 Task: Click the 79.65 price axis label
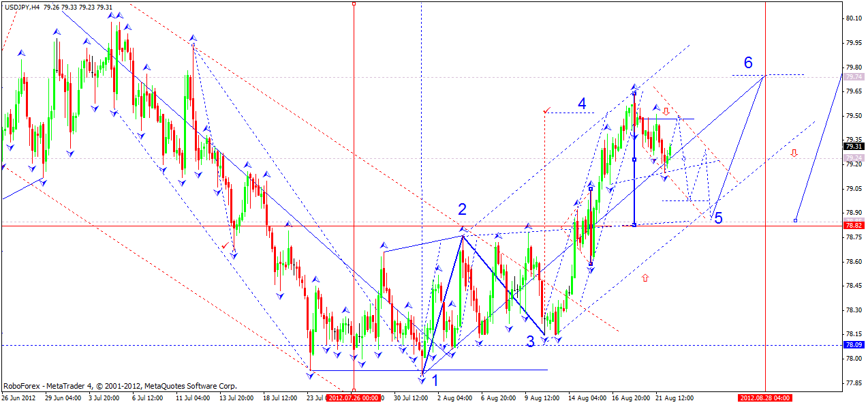[x=854, y=91]
